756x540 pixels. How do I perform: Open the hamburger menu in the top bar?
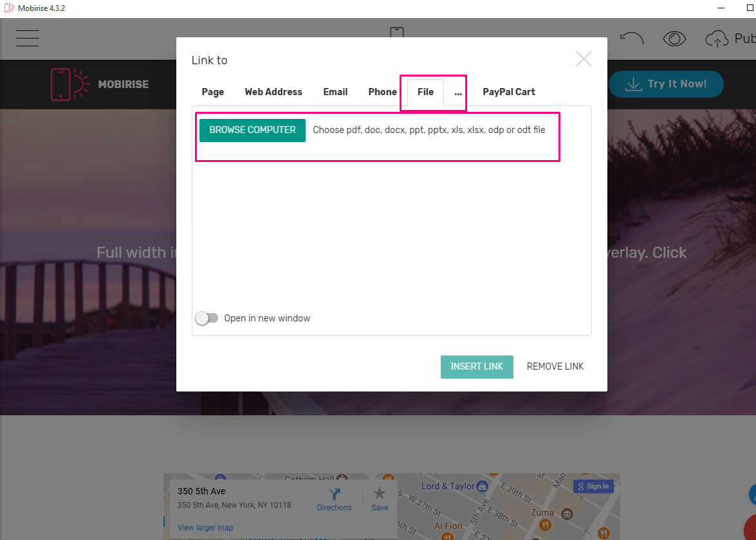tap(28, 39)
